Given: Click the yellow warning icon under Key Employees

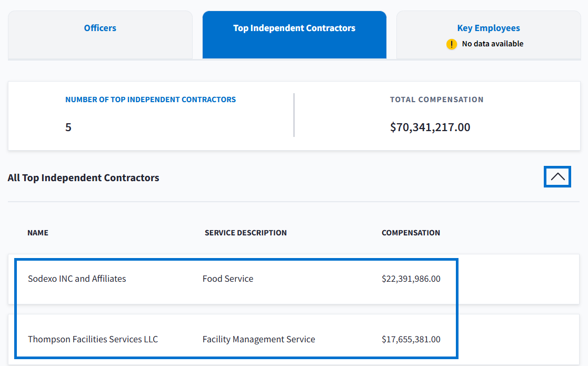Looking at the screenshot, I should point(452,44).
